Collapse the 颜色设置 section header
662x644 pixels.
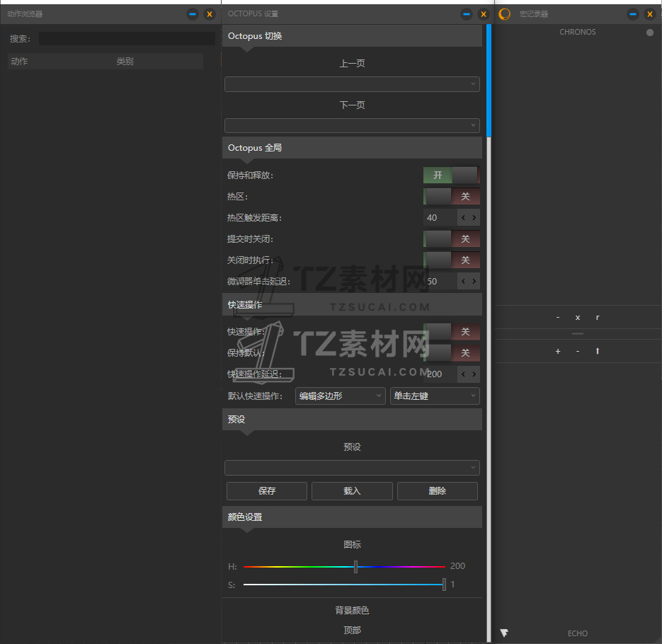[x=352, y=517]
